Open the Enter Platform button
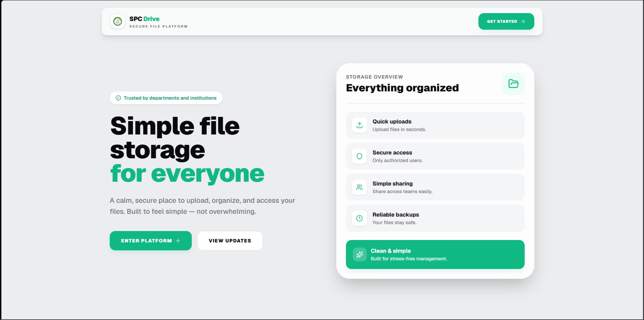644x320 pixels. click(151, 241)
